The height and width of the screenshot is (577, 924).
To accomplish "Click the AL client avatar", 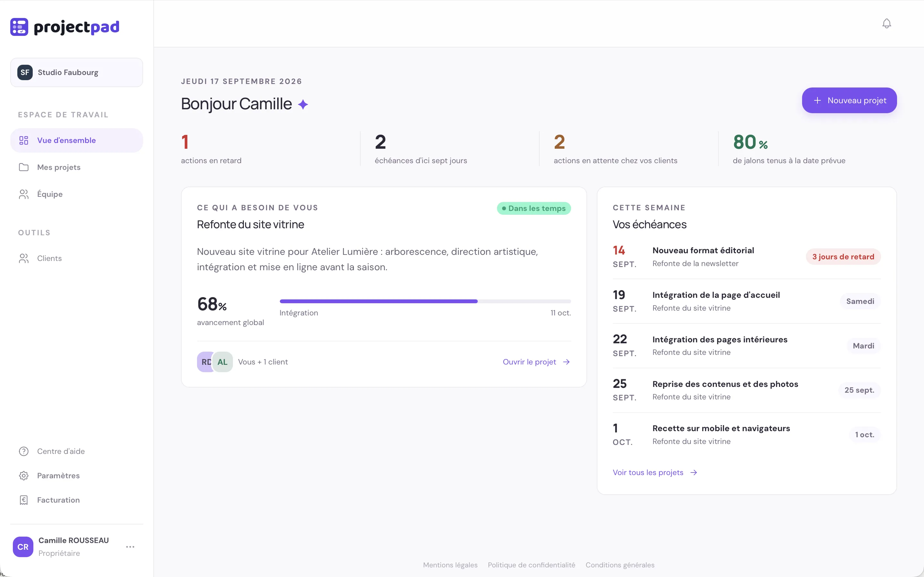I will click(x=223, y=362).
